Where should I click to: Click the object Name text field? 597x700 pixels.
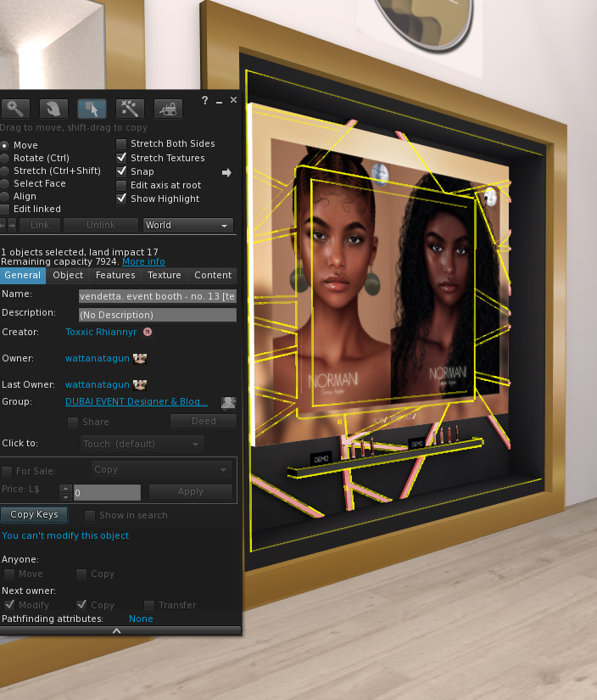157,295
